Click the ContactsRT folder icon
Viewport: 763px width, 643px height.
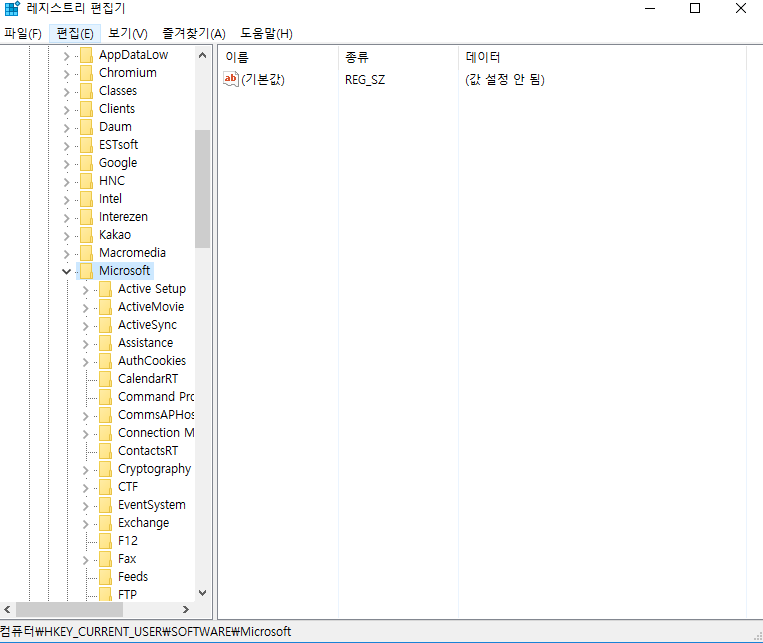tap(105, 451)
